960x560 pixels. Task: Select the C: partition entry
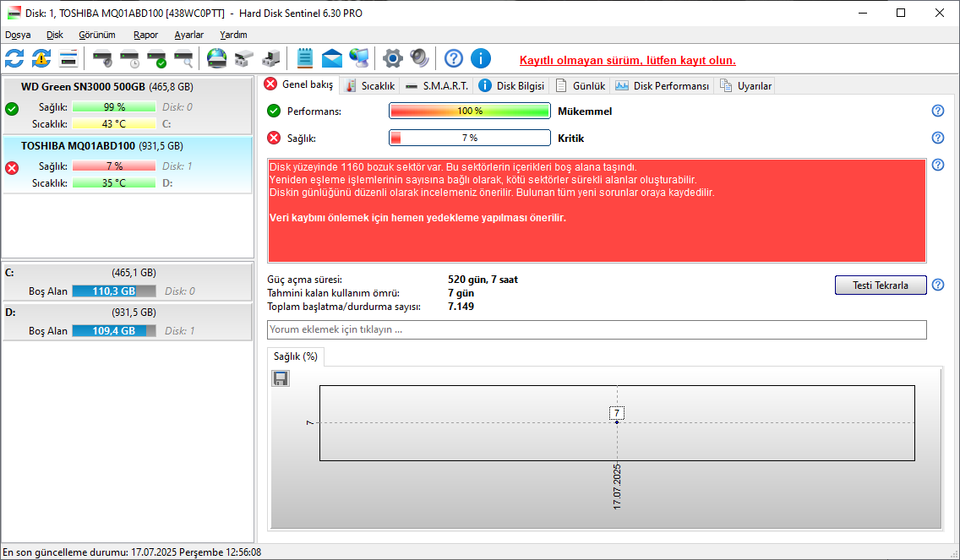pos(128,282)
